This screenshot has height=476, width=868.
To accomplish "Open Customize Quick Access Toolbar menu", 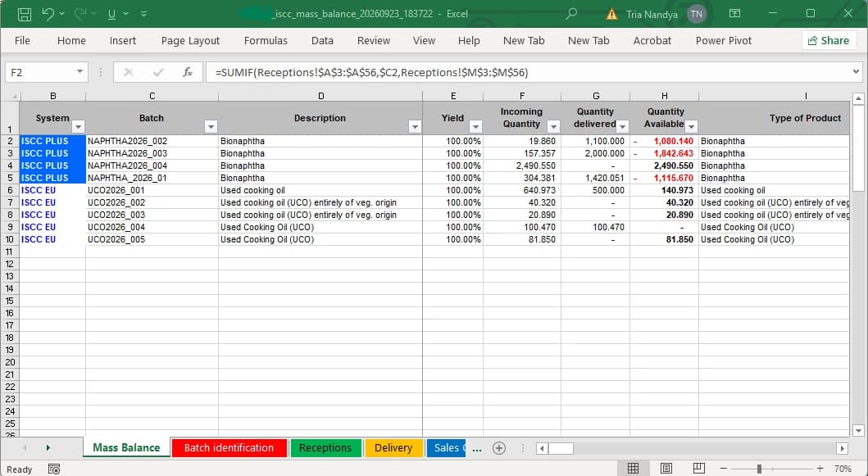I will pyautogui.click(x=144, y=14).
